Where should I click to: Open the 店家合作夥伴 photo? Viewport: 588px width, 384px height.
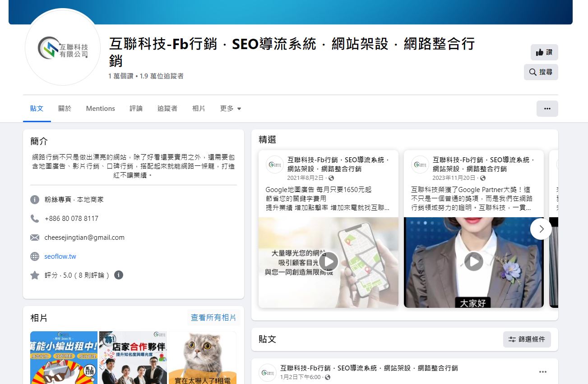point(133,357)
